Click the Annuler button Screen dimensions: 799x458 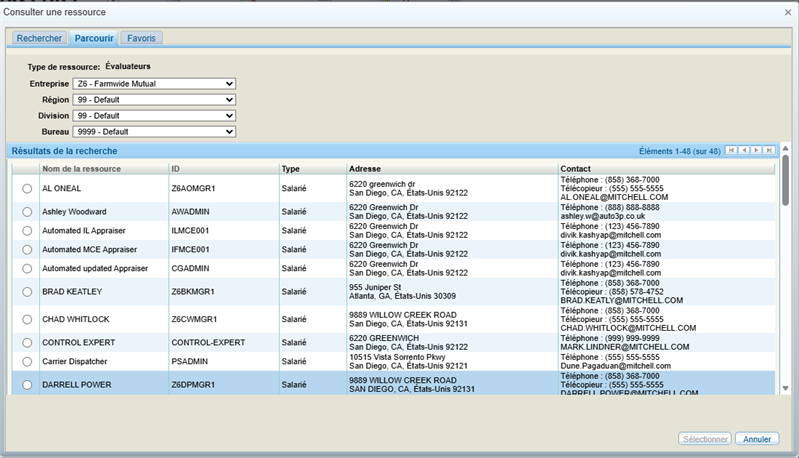click(757, 439)
